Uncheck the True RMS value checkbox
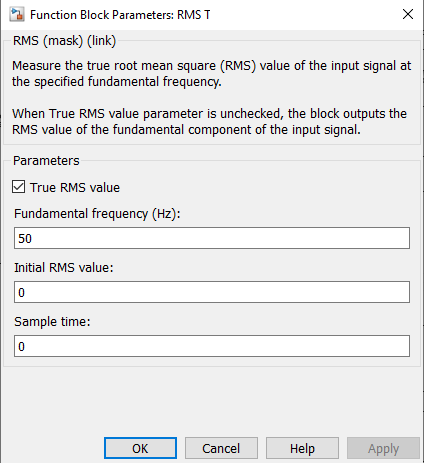The height and width of the screenshot is (463, 424). coord(18,187)
